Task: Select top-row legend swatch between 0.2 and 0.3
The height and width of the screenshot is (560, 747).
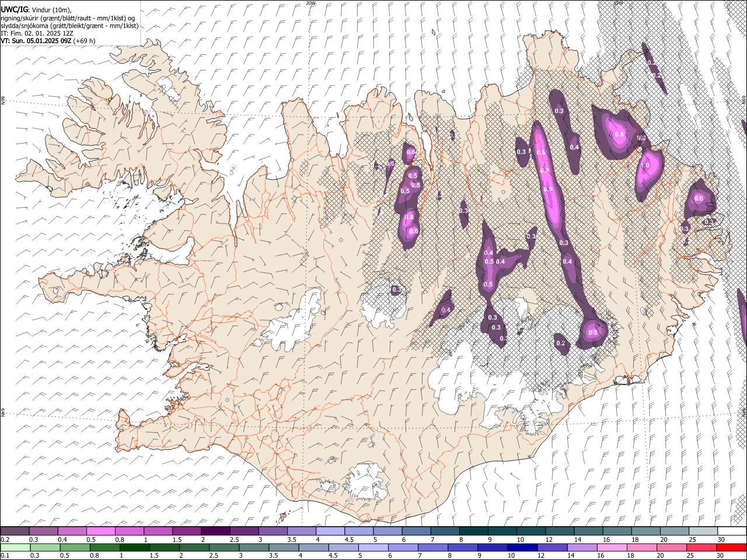Action: click(x=15, y=531)
